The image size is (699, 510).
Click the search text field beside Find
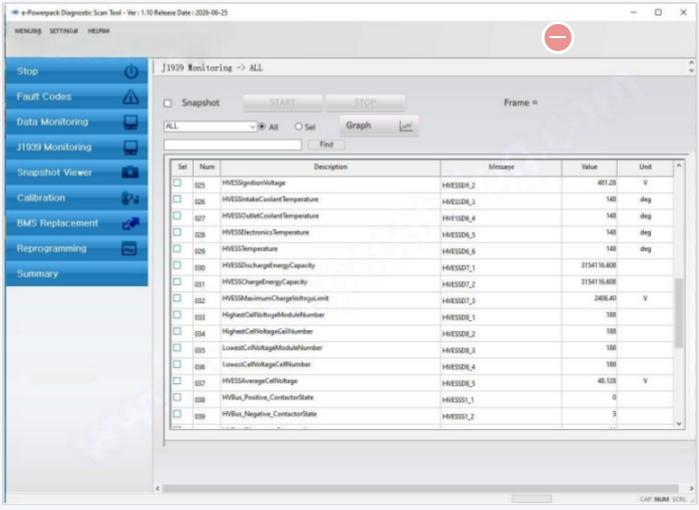point(232,145)
